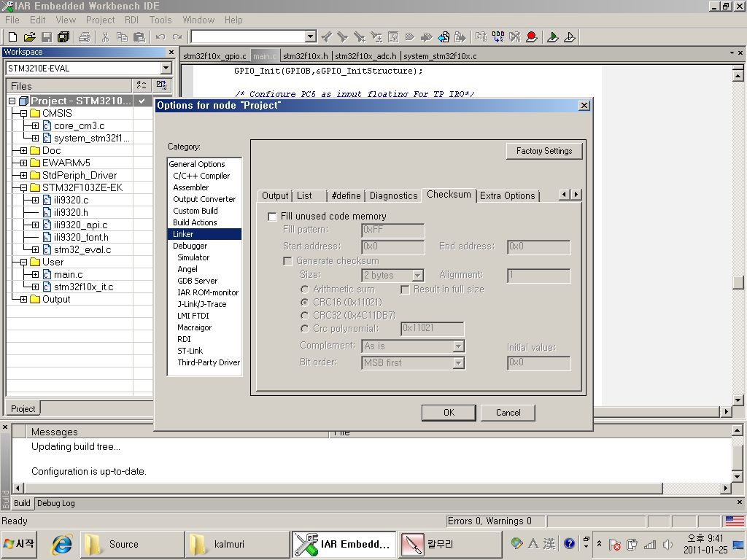The image size is (747, 560).
Task: Click the Stop Build toolbar icon
Action: [x=515, y=36]
